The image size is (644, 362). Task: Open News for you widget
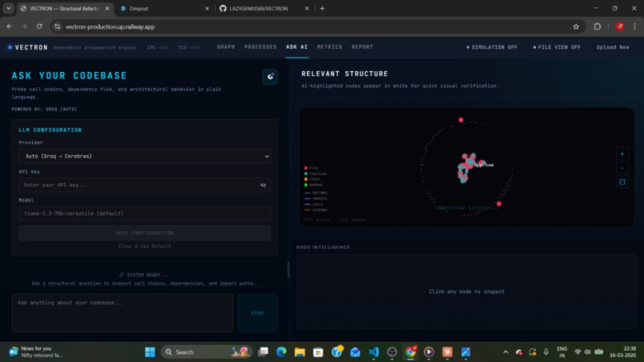pos(36,352)
